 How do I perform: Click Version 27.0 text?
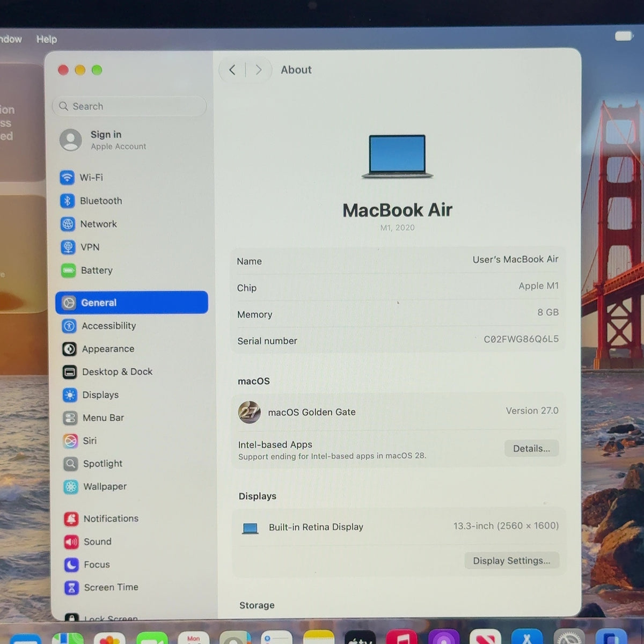(532, 411)
